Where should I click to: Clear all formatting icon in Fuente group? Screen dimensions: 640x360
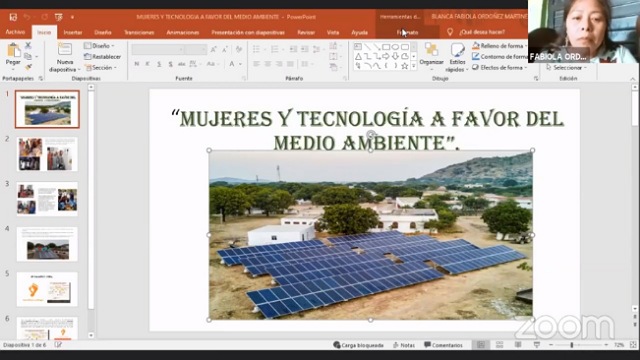click(x=239, y=49)
